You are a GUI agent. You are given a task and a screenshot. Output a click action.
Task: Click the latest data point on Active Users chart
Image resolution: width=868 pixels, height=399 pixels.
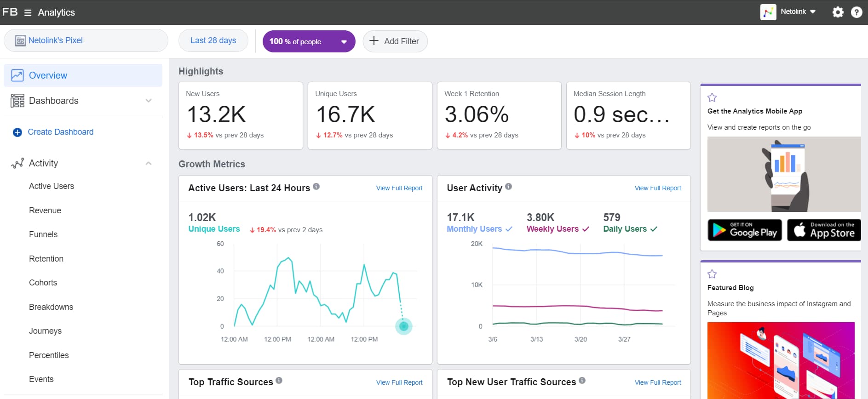[x=404, y=326]
